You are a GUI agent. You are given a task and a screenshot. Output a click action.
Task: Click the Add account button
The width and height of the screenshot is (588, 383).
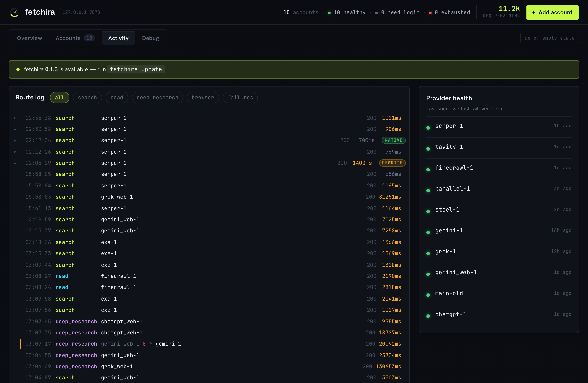(x=552, y=12)
